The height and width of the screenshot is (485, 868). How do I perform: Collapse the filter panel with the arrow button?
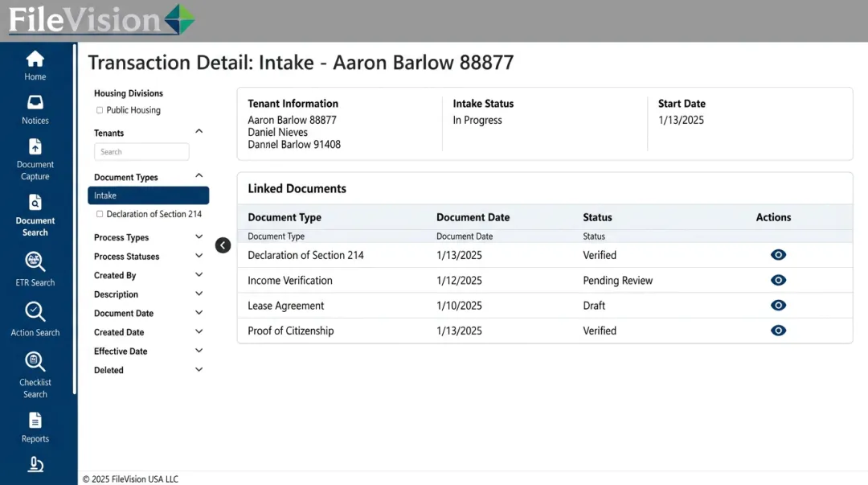click(223, 245)
